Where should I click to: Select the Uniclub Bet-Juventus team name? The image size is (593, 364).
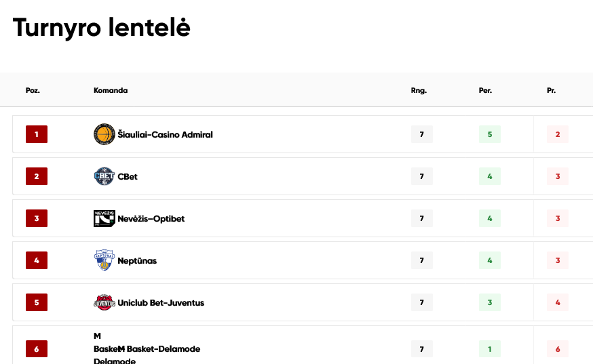pos(161,303)
